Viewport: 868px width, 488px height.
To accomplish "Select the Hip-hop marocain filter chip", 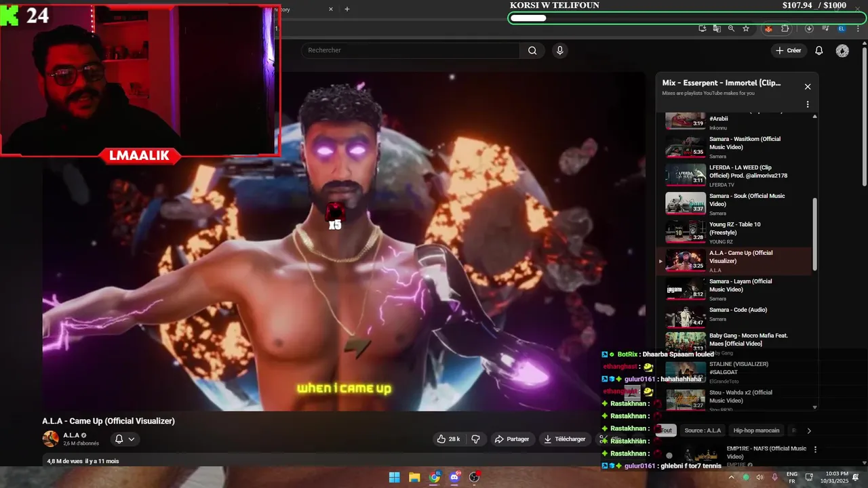I will coord(756,430).
